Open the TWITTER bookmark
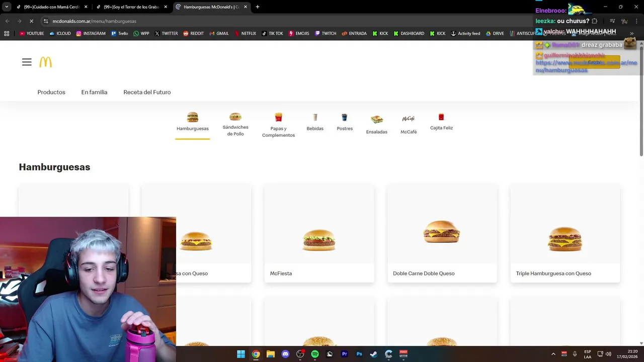This screenshot has width=644, height=362. (166, 33)
